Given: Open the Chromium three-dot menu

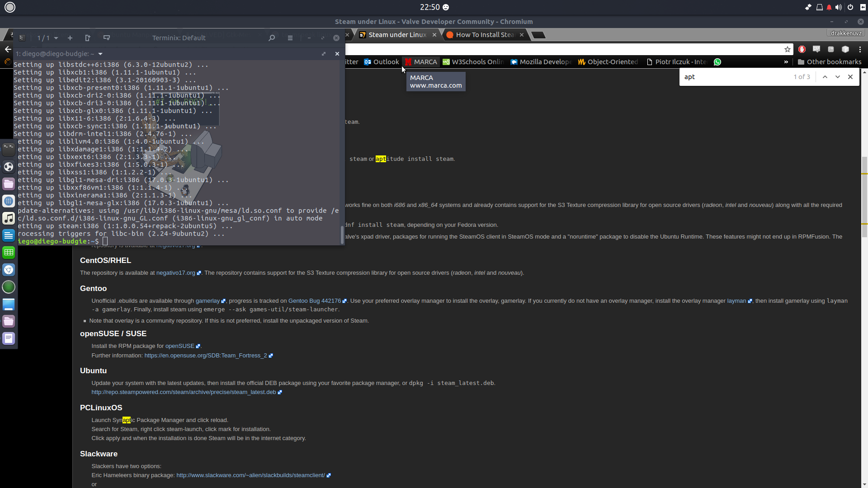Looking at the screenshot, I should [860, 49].
